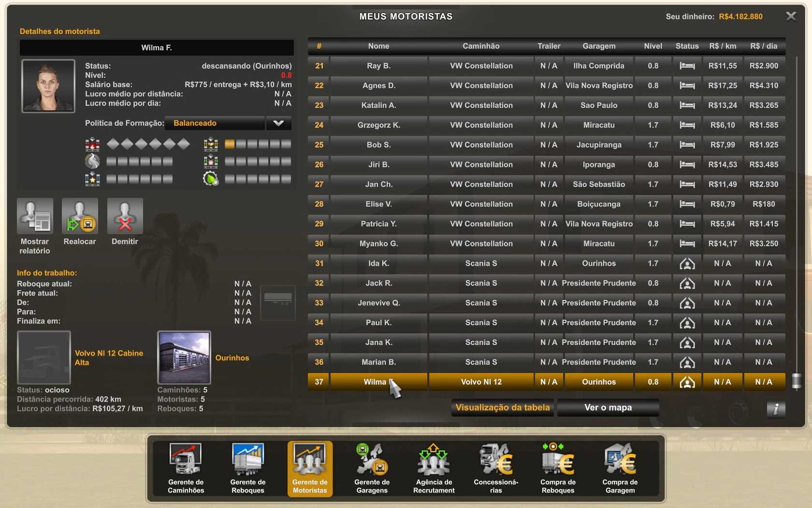Image resolution: width=812 pixels, height=508 pixels.
Task: Click the info button below table
Action: coord(775,409)
